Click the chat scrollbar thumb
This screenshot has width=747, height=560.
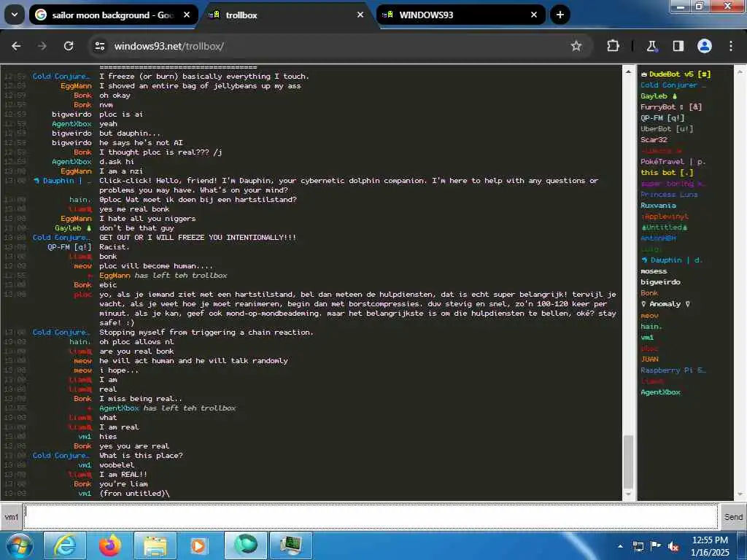click(x=628, y=462)
